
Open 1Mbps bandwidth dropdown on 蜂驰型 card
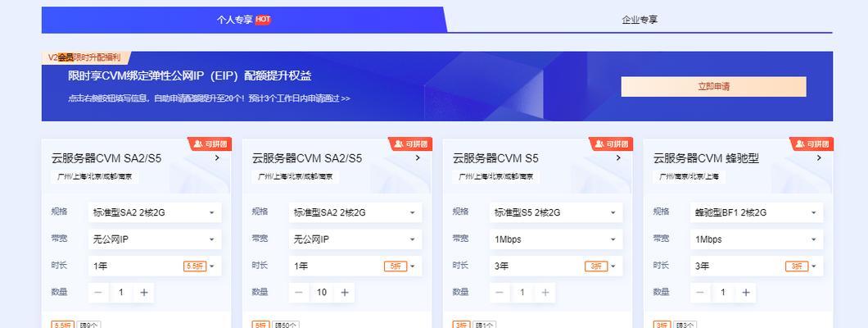click(x=757, y=239)
